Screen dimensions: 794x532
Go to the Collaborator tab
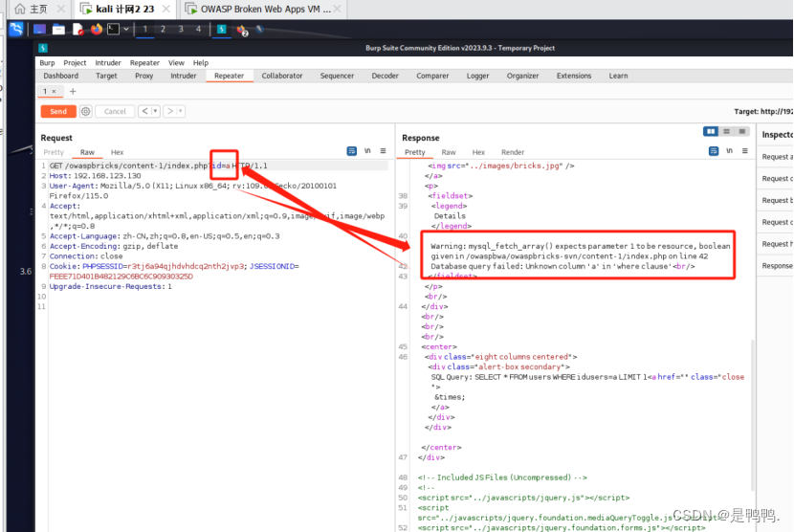(x=282, y=76)
